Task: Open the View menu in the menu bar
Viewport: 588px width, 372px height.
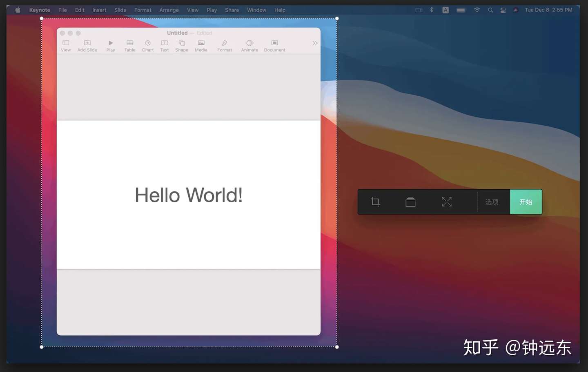Action: point(193,10)
